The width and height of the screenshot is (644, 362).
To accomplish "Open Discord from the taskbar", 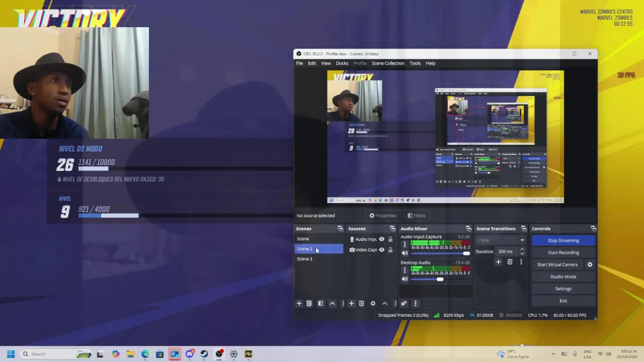I will [x=190, y=354].
